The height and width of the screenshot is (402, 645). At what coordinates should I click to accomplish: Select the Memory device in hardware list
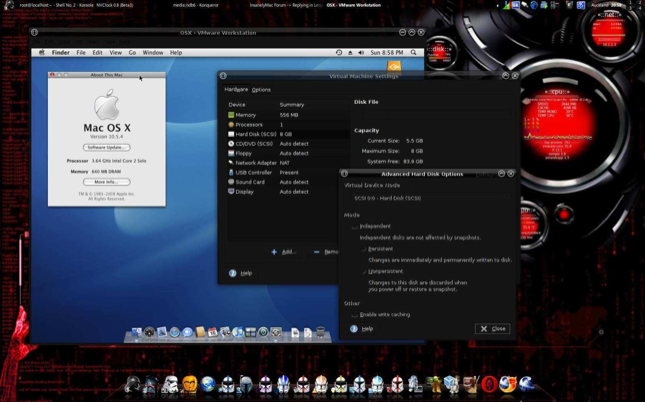[x=246, y=115]
